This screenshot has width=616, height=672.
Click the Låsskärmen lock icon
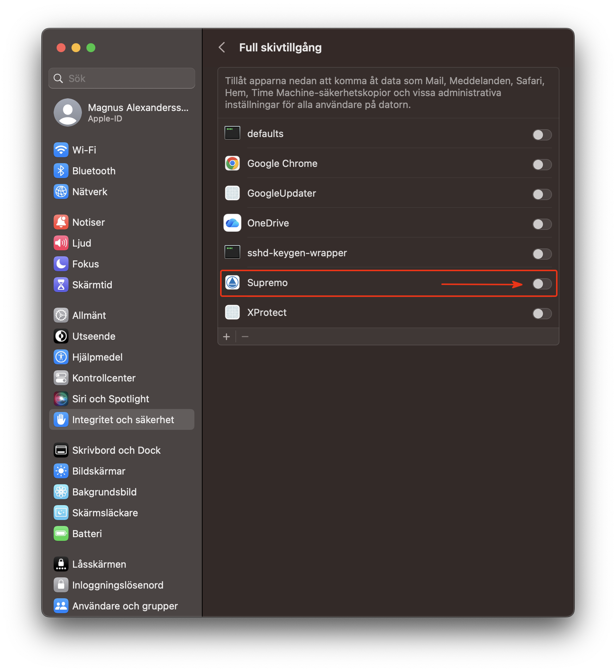coord(61,564)
